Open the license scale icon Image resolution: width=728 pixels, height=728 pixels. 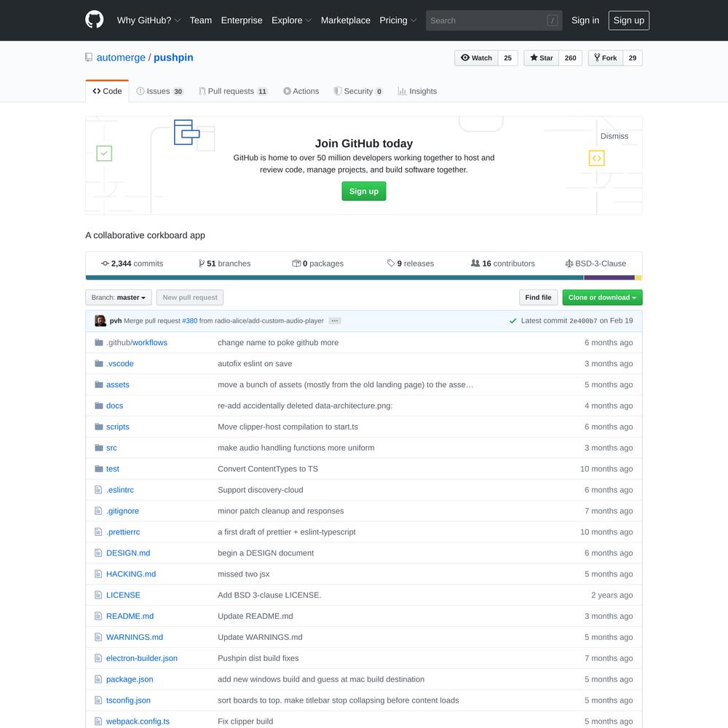(x=569, y=264)
